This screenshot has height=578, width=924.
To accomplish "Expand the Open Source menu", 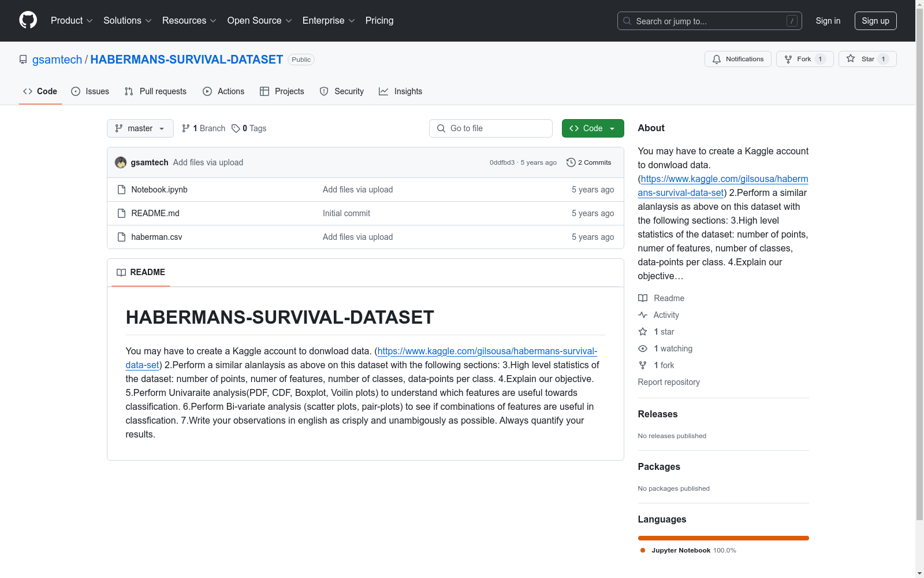I will (x=260, y=20).
